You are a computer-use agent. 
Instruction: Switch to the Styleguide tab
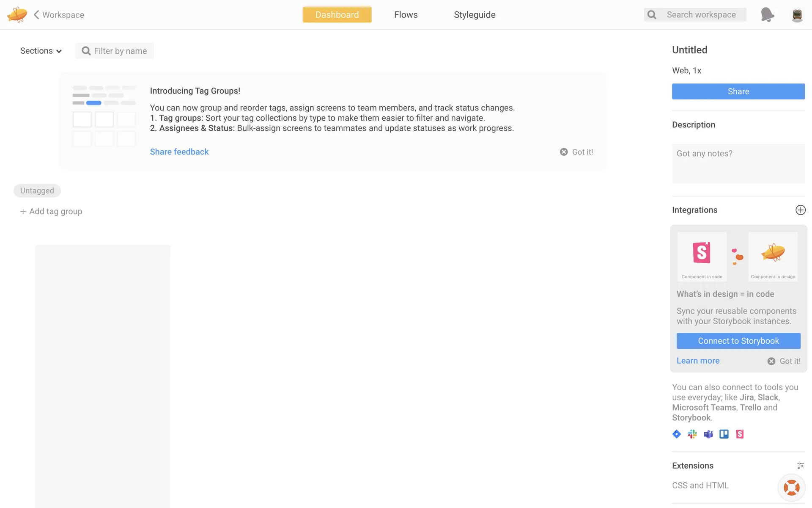click(x=475, y=15)
